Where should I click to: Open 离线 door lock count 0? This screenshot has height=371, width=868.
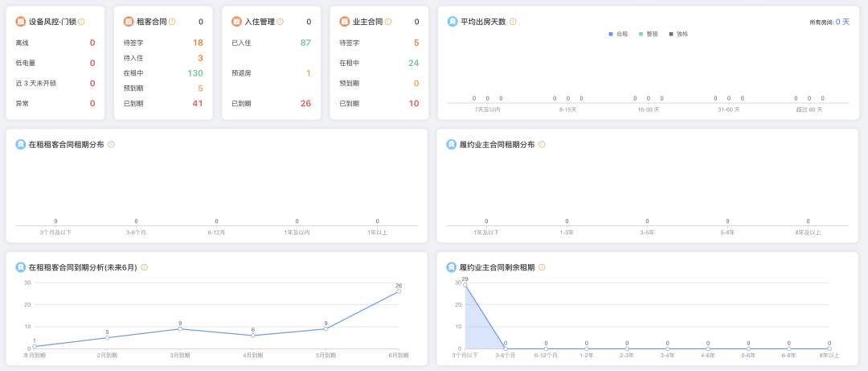pyautogui.click(x=92, y=43)
